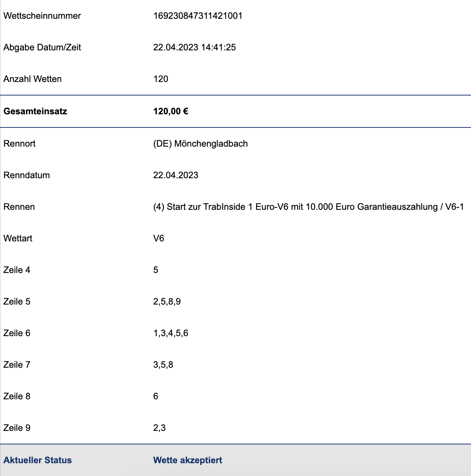Click venue (DE) Mönchengladbach
Screen dimensions: 471x476
(x=201, y=144)
